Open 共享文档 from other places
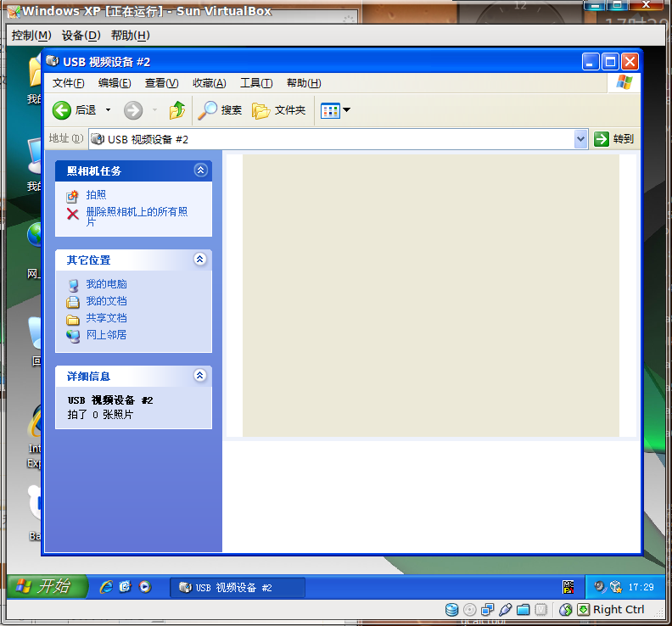This screenshot has width=672, height=626. click(x=106, y=318)
